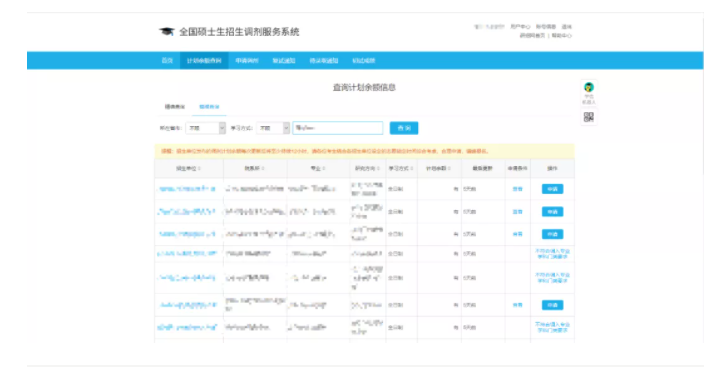Click the keyword search input field
The image size is (716, 367).
[337, 128]
